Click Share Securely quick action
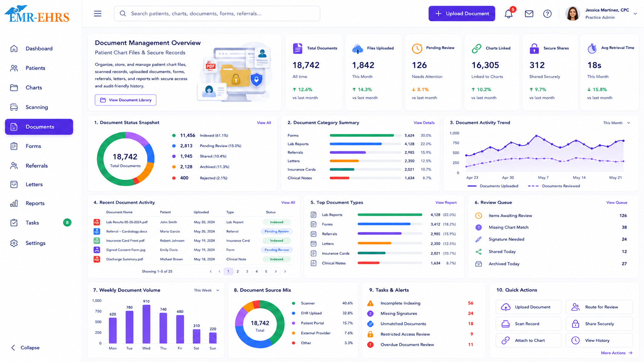644x362 pixels. (599, 324)
